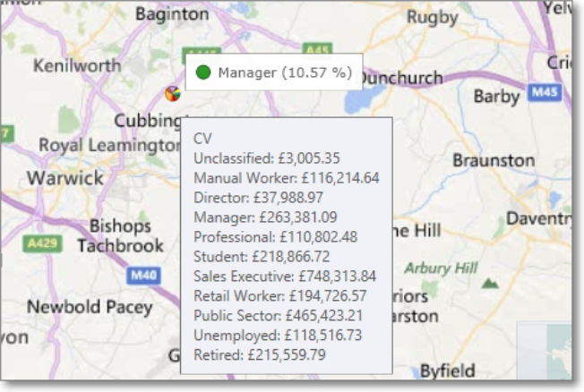Click the green Manager legend dot
The height and width of the screenshot is (392, 584).
(x=203, y=72)
